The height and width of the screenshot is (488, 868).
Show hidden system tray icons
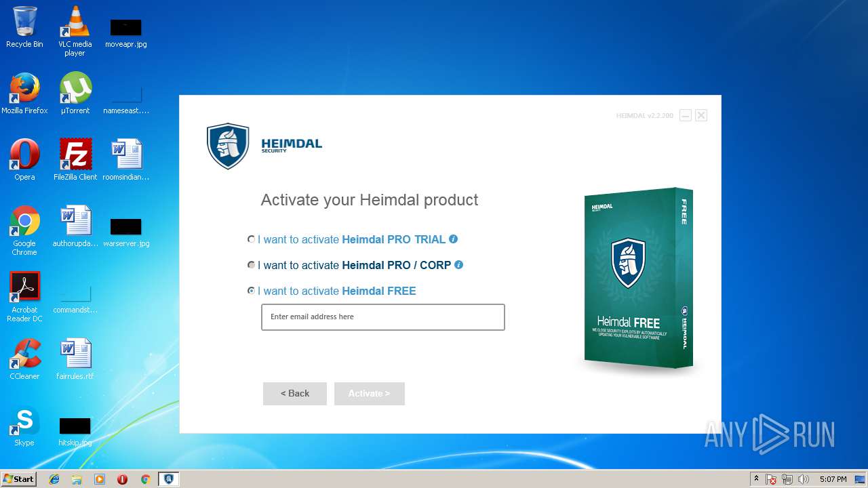coord(757,479)
